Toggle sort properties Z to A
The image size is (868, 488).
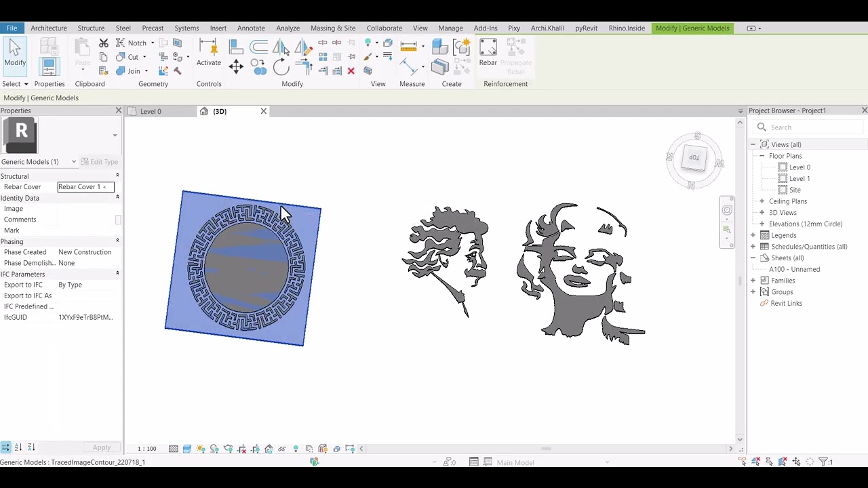click(x=31, y=447)
